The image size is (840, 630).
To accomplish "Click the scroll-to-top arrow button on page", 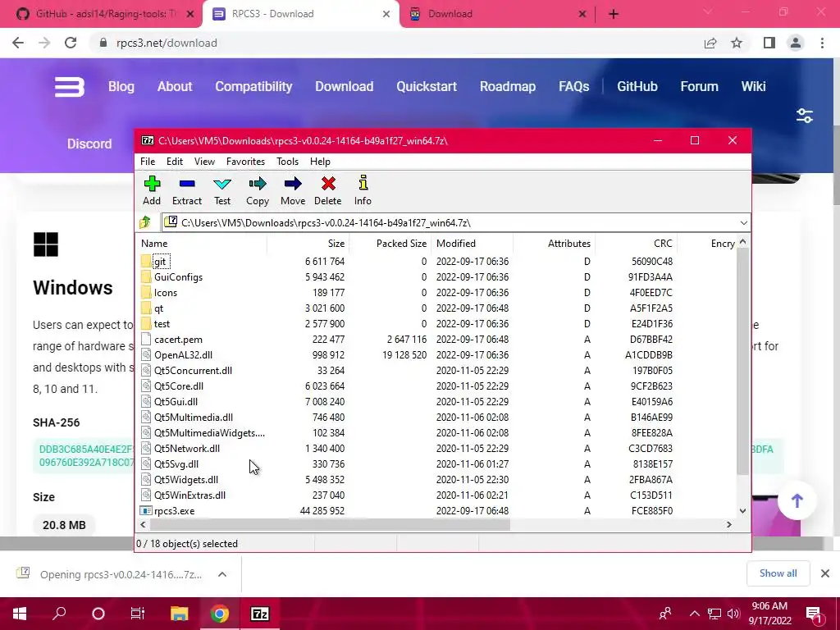I will coord(797,501).
